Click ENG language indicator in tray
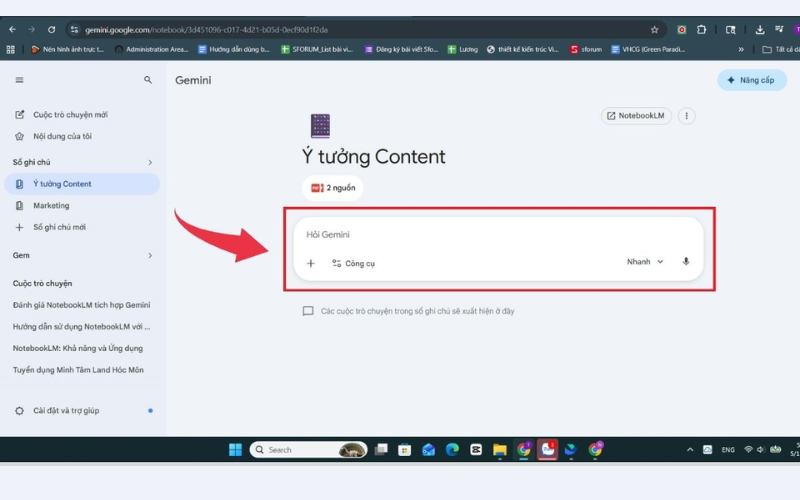Screen dimensions: 800x500 (x=728, y=449)
